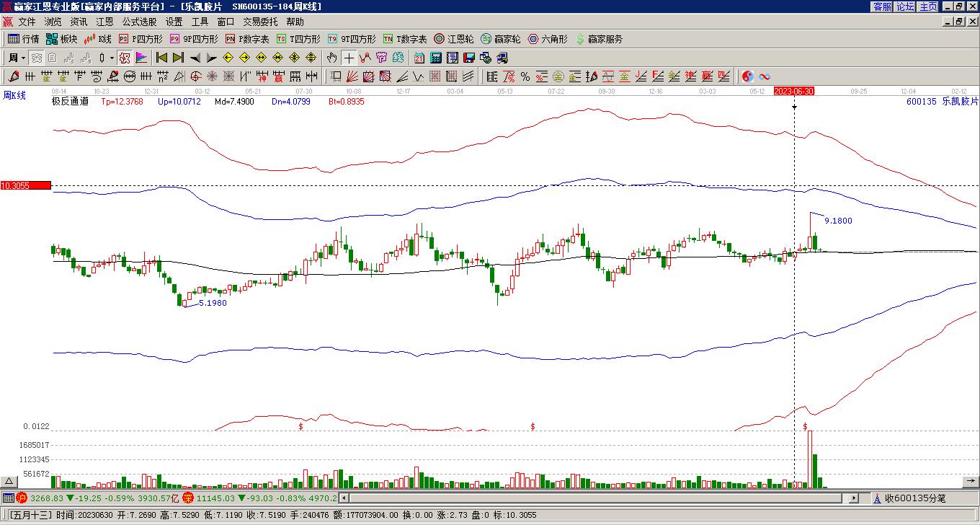Screen dimensions: 980x525
Task: Click the 论坛 forum link
Action: click(x=905, y=6)
